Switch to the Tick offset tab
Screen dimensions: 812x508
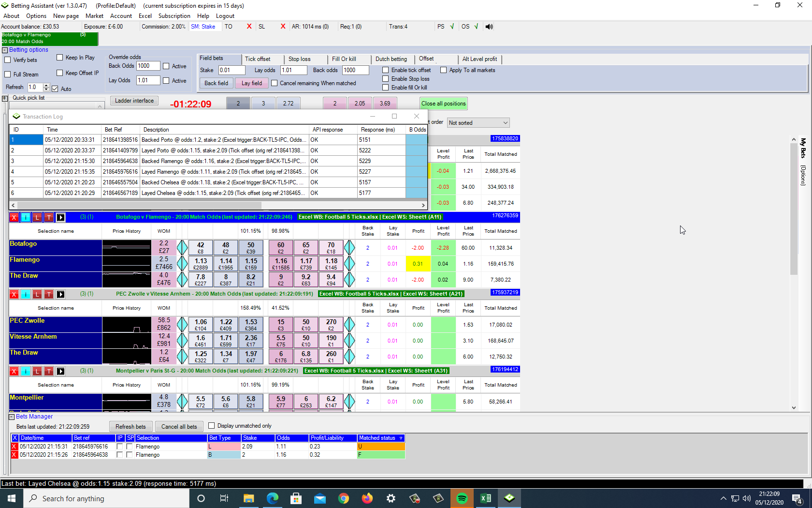[x=262, y=59]
